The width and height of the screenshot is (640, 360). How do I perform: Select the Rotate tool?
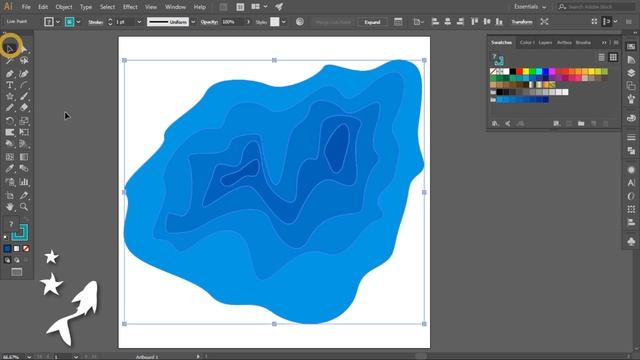pyautogui.click(x=10, y=120)
